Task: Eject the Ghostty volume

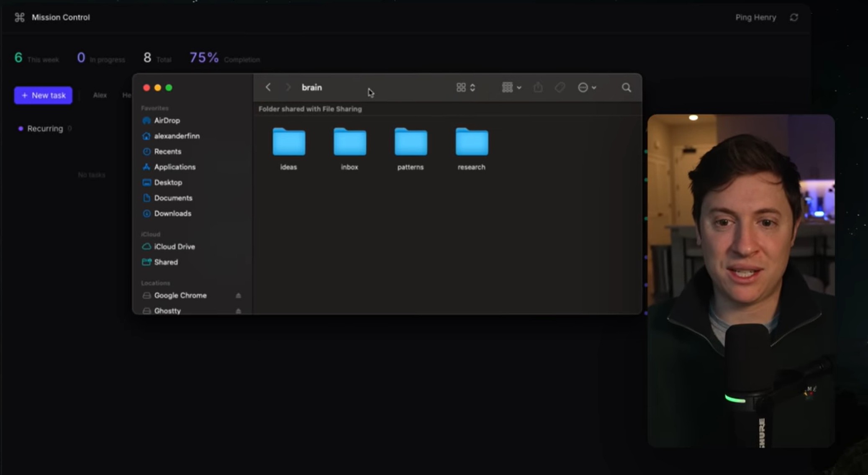Action: click(238, 311)
